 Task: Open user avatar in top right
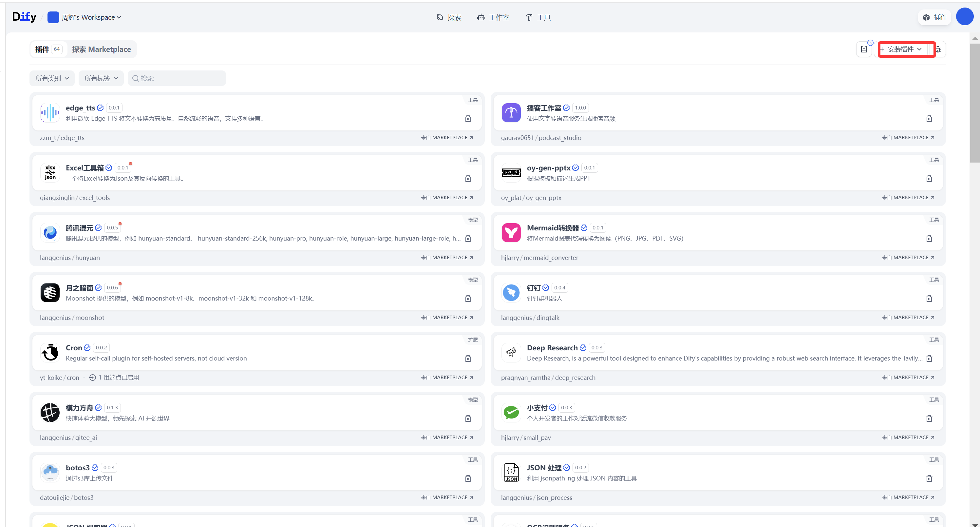pyautogui.click(x=964, y=17)
